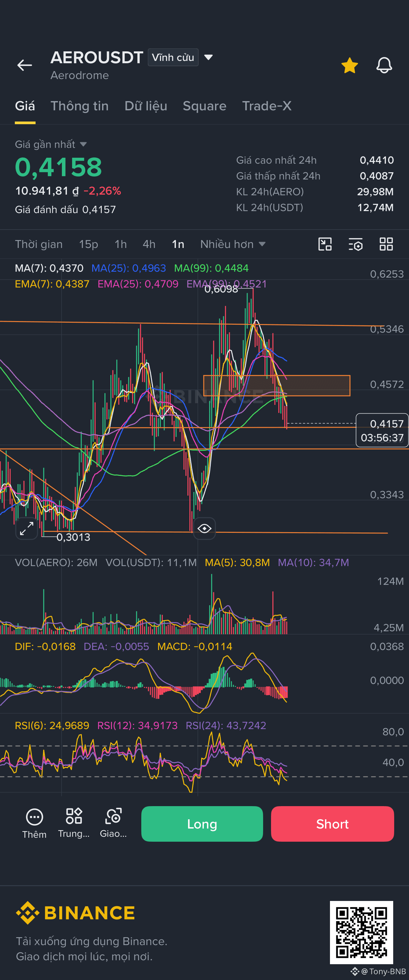Select the 1h timeframe
The height and width of the screenshot is (980, 409).
tap(121, 244)
